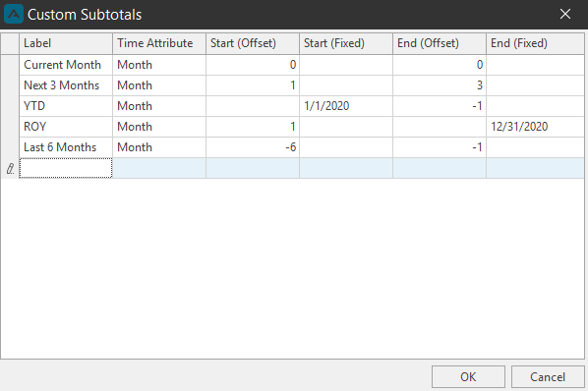Dismiss dialog with Cancel button
Image resolution: width=588 pixels, height=391 pixels.
(548, 377)
